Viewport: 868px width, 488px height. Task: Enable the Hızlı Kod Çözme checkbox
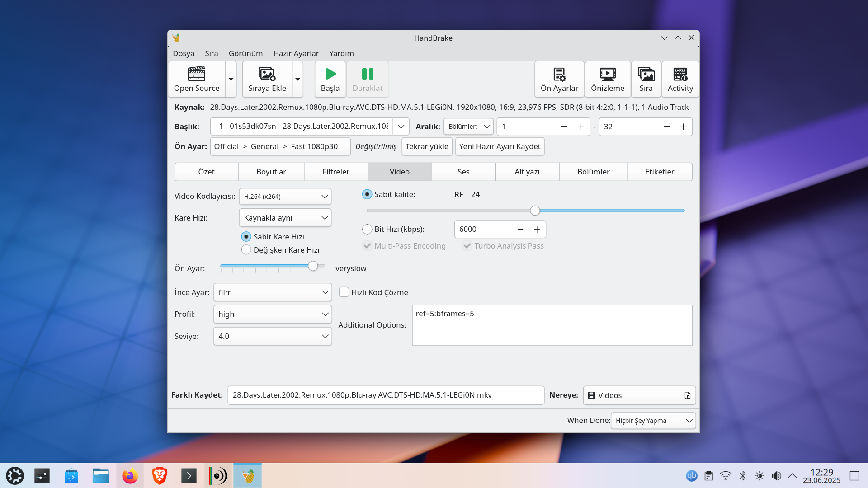pos(344,292)
